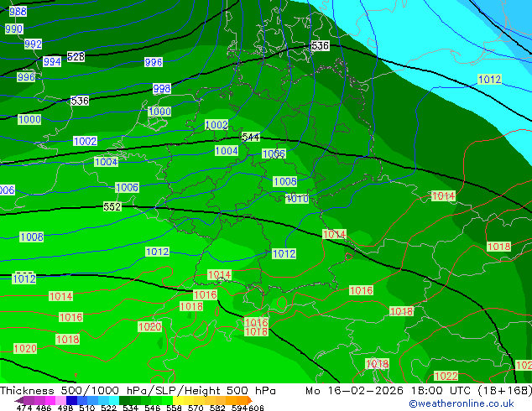Click the purple arrow at the legend start
This screenshot has width=532, height=411.
pos(19,400)
